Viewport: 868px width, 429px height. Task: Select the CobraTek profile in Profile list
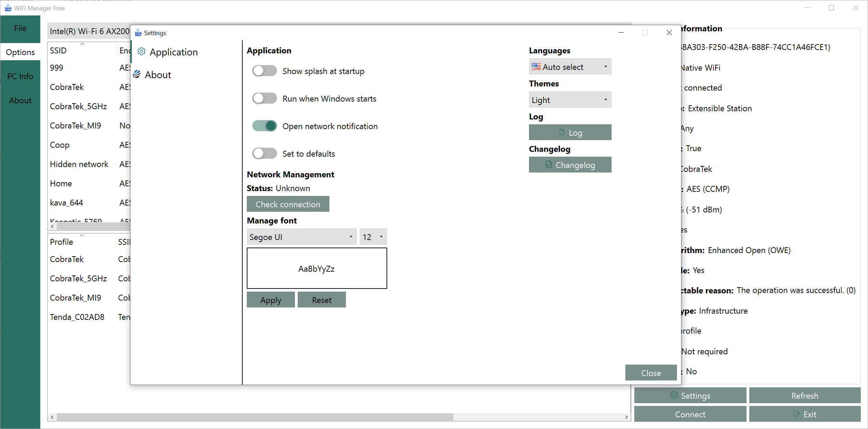pos(89,259)
